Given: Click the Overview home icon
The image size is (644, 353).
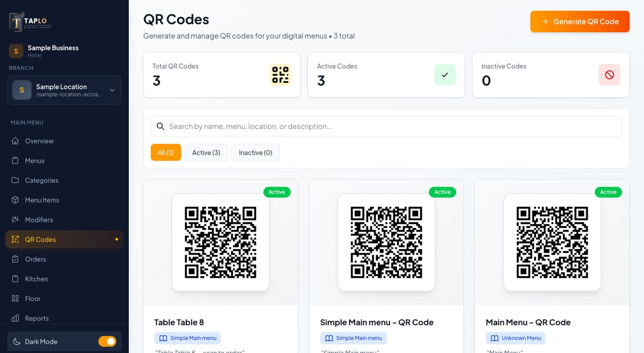Looking at the screenshot, I should click(15, 141).
